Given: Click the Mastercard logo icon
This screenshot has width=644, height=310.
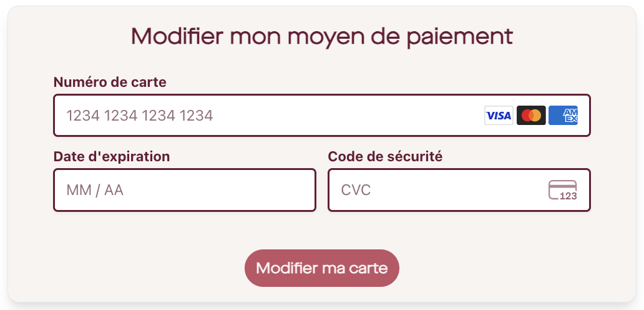Looking at the screenshot, I should coord(531,116).
